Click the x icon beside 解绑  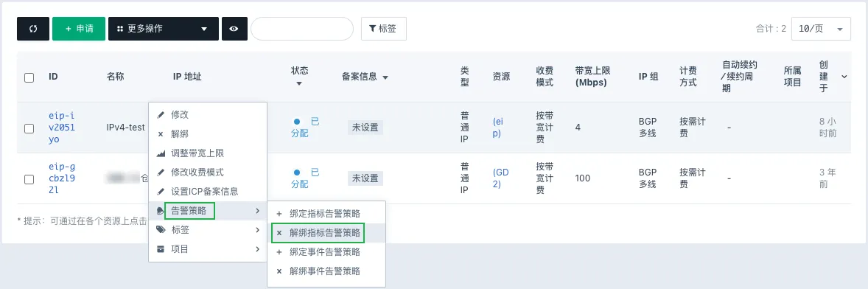[161, 134]
